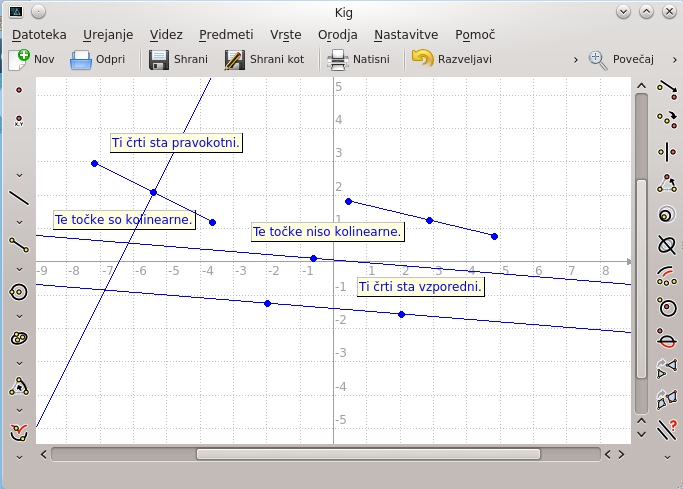
Task: Click the 'Ti črti sta pravokotni.' label
Action: [177, 143]
